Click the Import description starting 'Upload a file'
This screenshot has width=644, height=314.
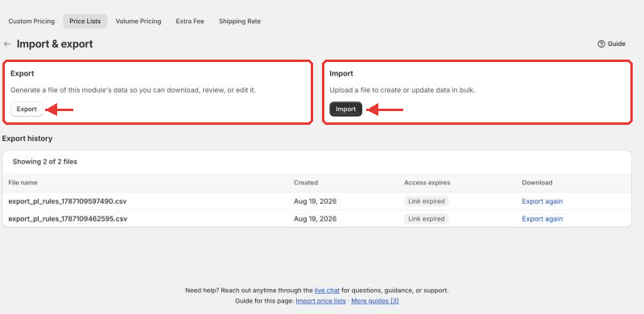click(x=402, y=90)
